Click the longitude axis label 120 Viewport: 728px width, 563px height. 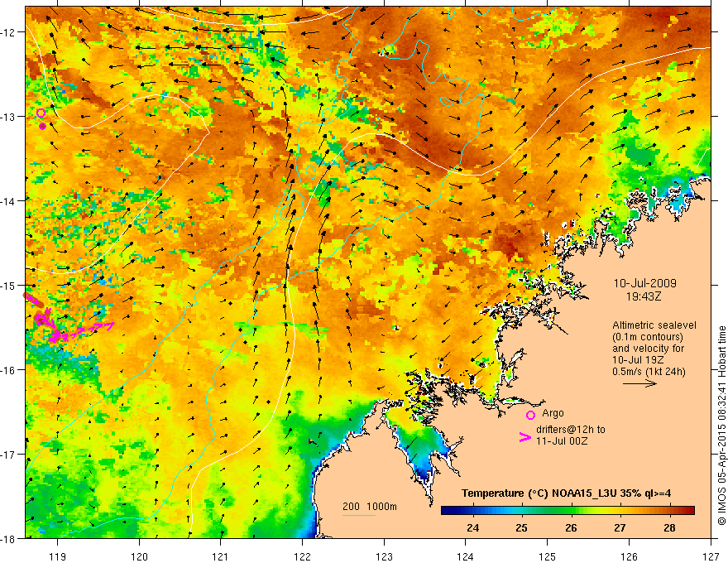[x=139, y=556]
